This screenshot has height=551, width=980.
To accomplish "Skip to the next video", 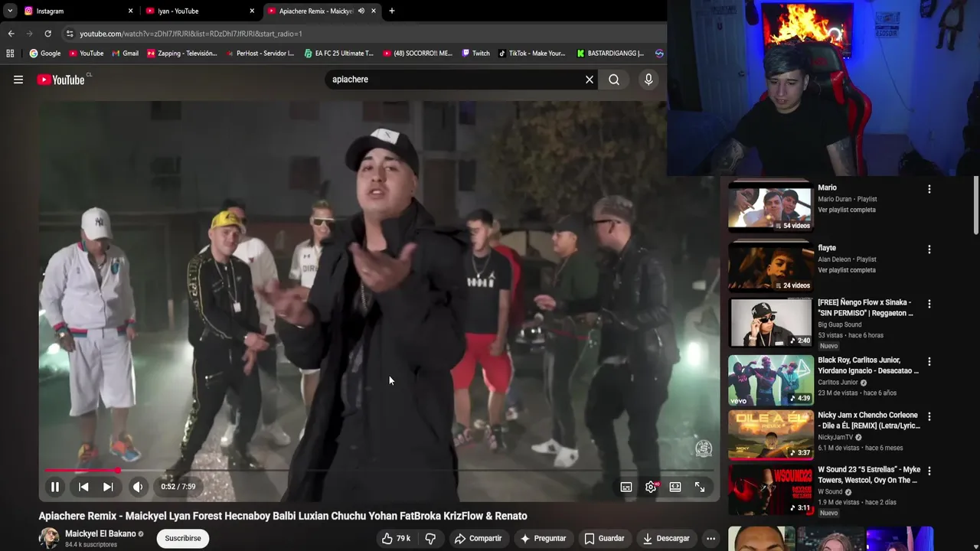I will point(108,487).
